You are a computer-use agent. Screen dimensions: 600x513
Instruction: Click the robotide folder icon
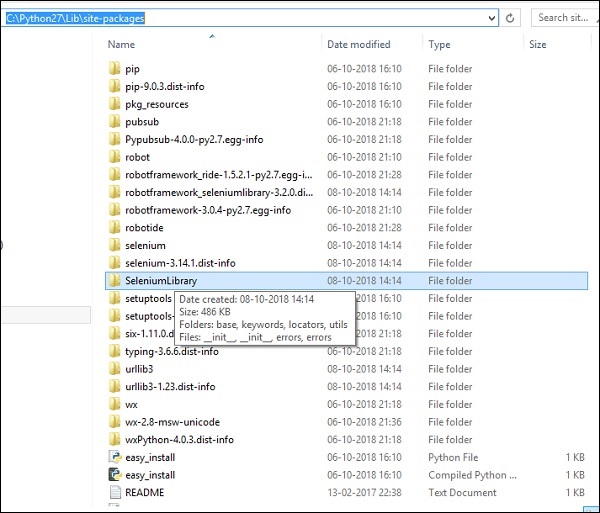click(114, 228)
